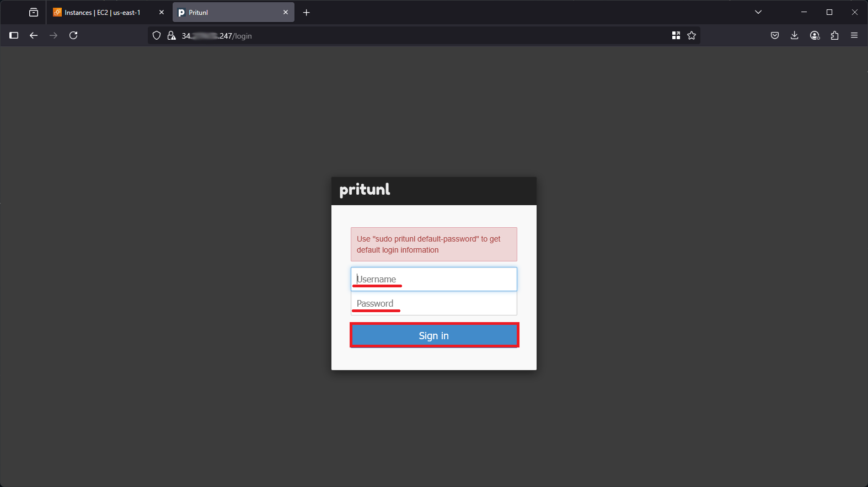Screen dimensions: 868x487
Task: Click the Sign in button
Action: pyautogui.click(x=434, y=335)
